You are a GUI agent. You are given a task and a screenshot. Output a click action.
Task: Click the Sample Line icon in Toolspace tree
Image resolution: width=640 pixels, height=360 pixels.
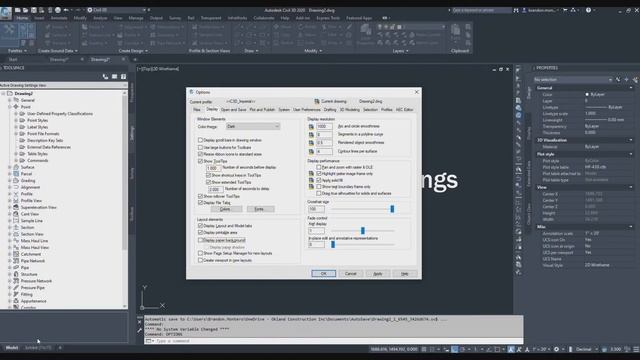(16, 221)
